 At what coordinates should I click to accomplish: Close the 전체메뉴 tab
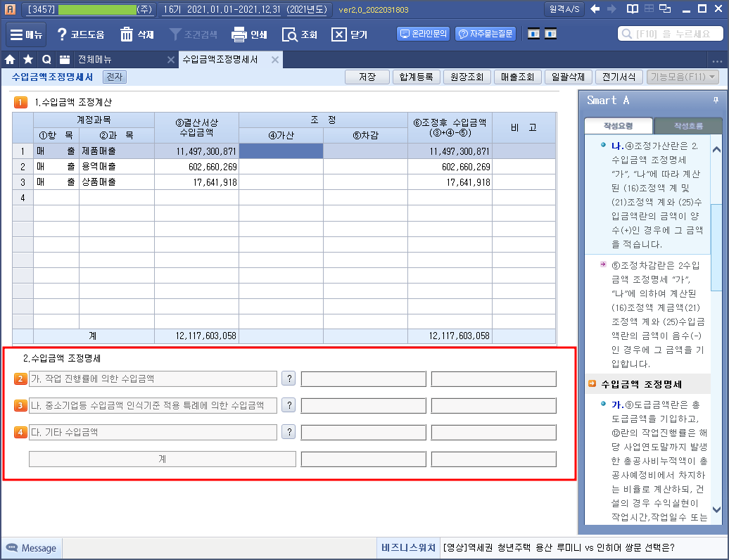[170, 60]
